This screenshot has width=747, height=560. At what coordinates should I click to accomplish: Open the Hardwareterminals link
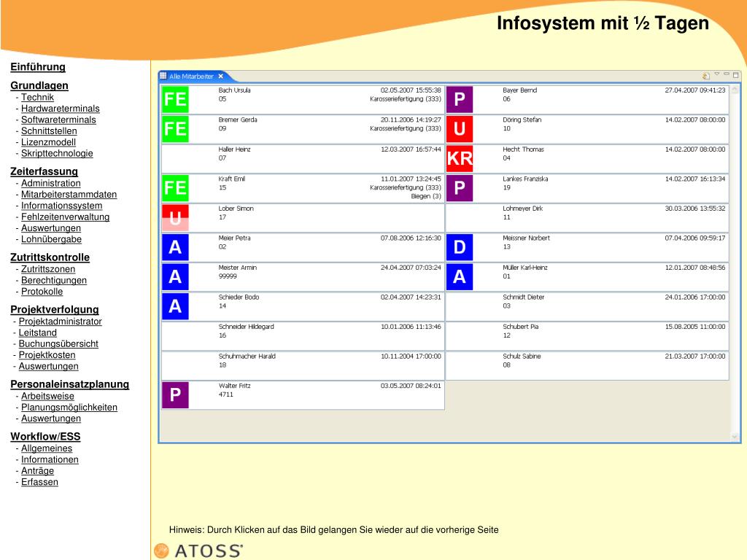click(x=61, y=109)
